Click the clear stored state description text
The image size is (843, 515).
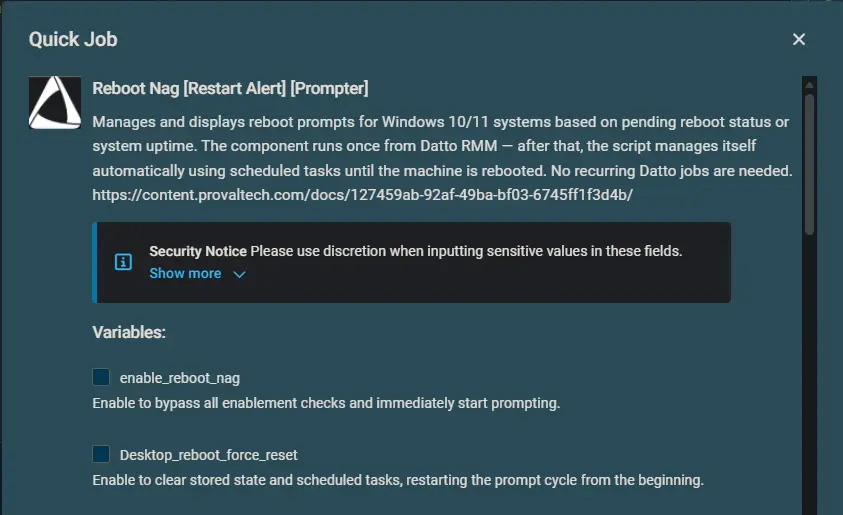coord(398,480)
